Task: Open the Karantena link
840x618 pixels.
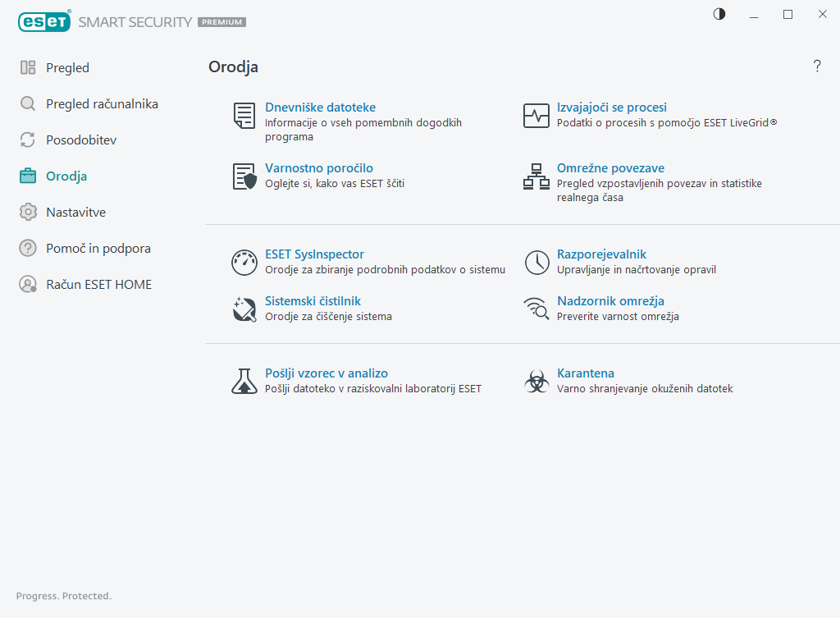Action: [x=586, y=373]
